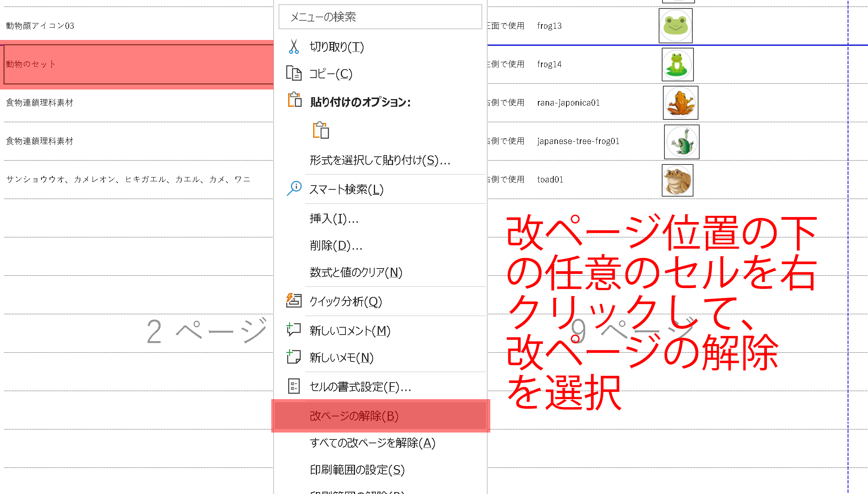
Task: Click 数式と値のクリア menu entry
Action: (x=355, y=273)
